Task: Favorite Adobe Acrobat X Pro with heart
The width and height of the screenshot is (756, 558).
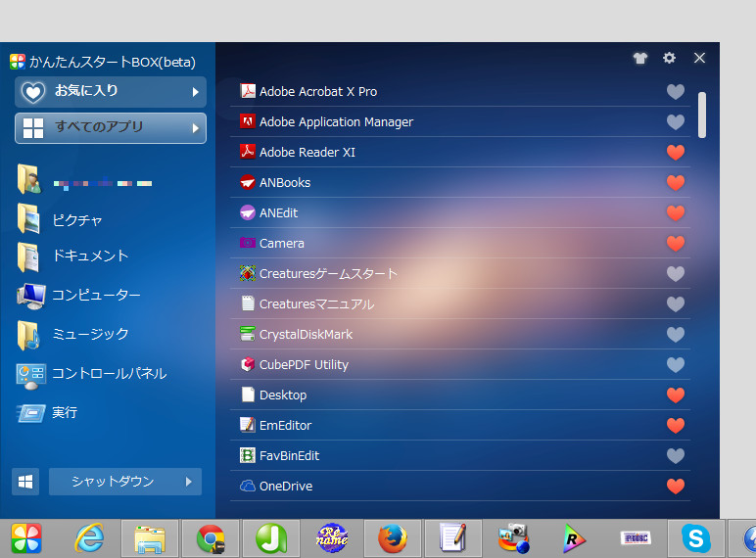Action: coord(676,92)
